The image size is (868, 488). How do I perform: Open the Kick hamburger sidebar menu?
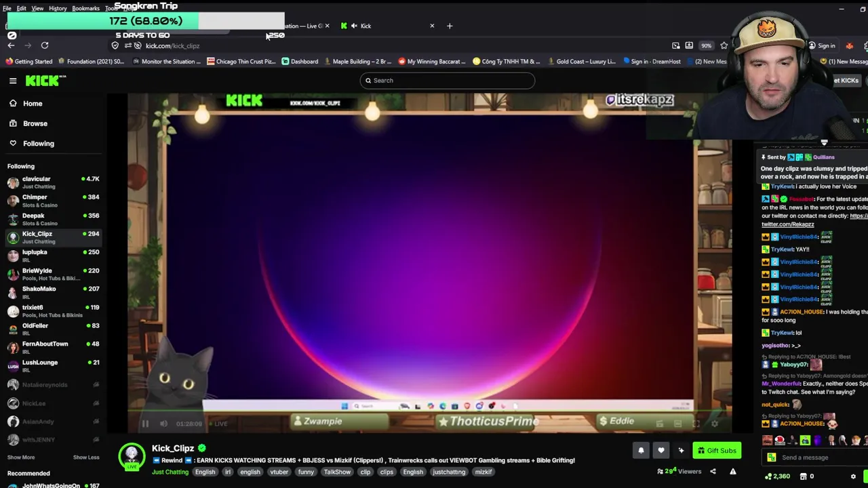pyautogui.click(x=13, y=81)
